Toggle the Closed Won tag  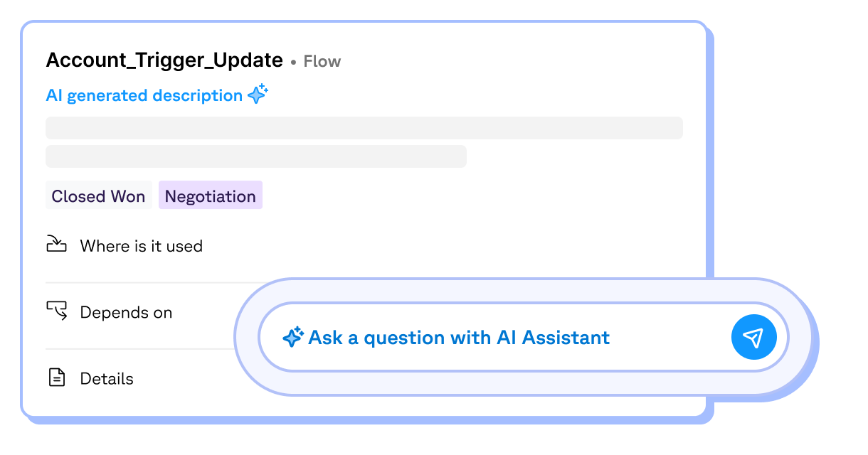click(98, 196)
